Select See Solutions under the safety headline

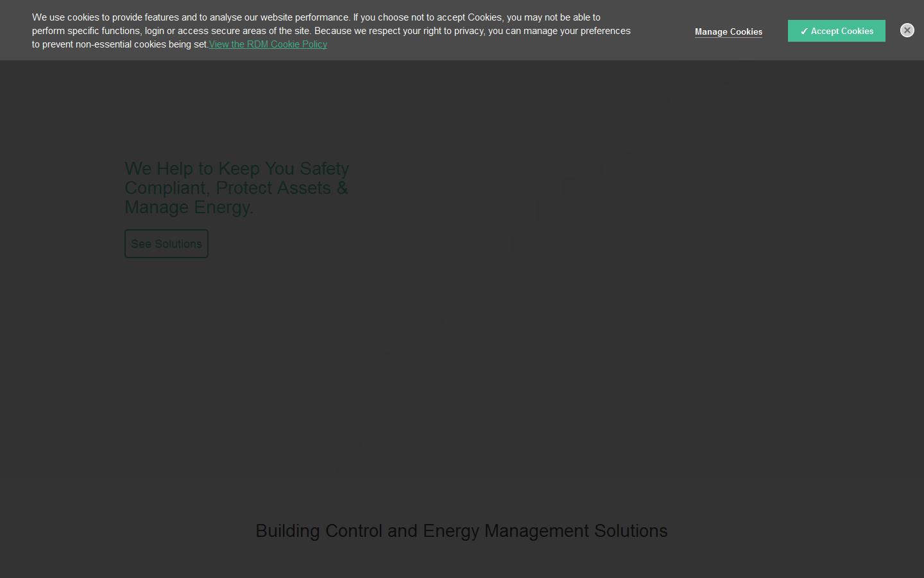coord(166,243)
